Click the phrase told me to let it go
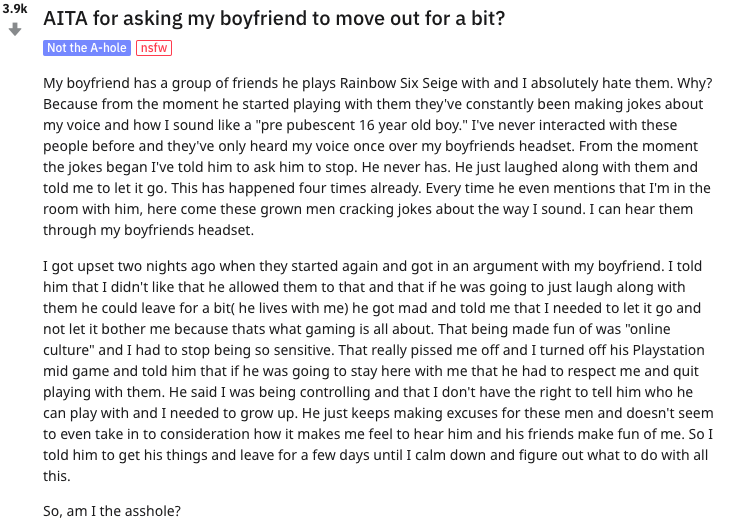731x528 pixels. pyautogui.click(x=105, y=188)
